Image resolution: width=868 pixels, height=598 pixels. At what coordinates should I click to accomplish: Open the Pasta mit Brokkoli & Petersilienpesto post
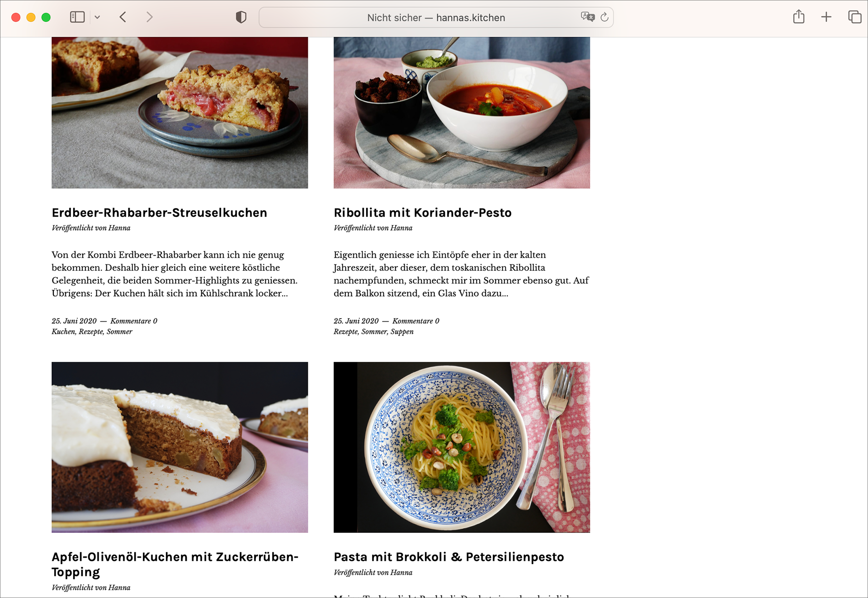(449, 557)
